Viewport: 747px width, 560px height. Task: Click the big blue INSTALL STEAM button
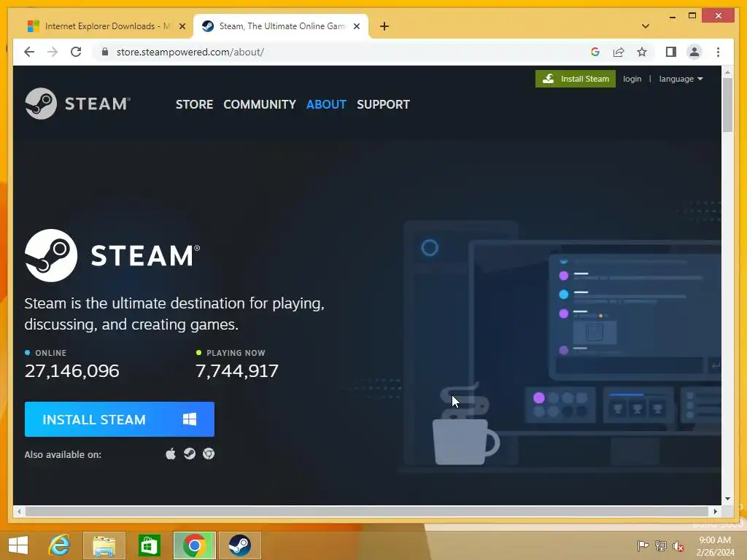pos(120,419)
